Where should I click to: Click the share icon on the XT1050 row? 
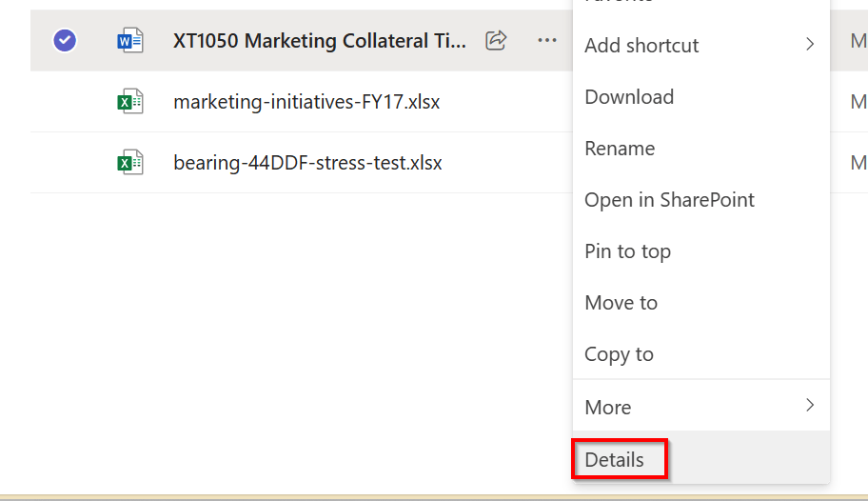coord(496,40)
